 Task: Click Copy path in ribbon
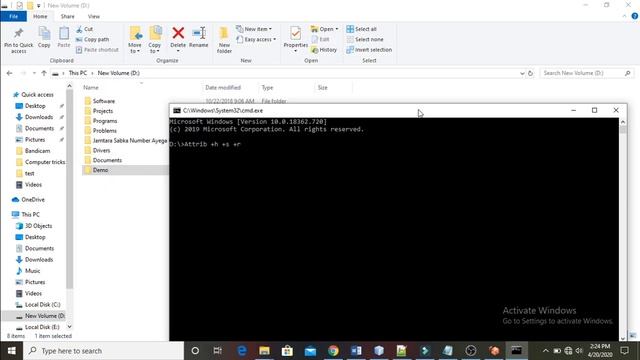(93, 40)
